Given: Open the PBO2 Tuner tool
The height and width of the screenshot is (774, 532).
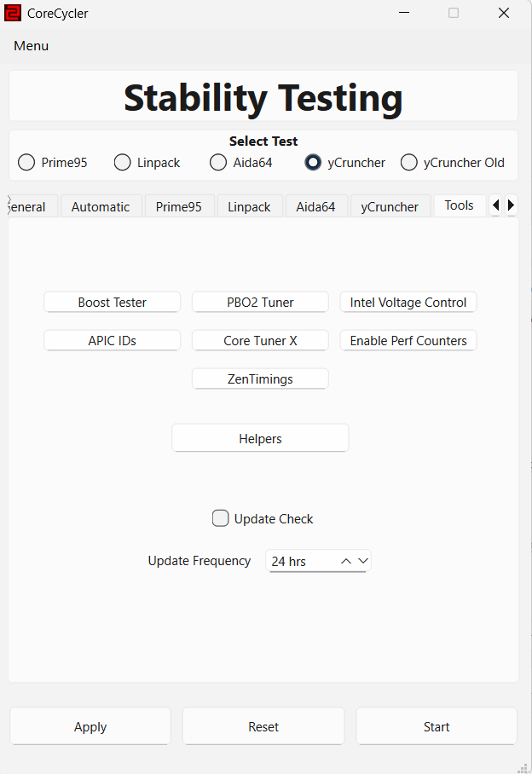Looking at the screenshot, I should coord(260,302).
